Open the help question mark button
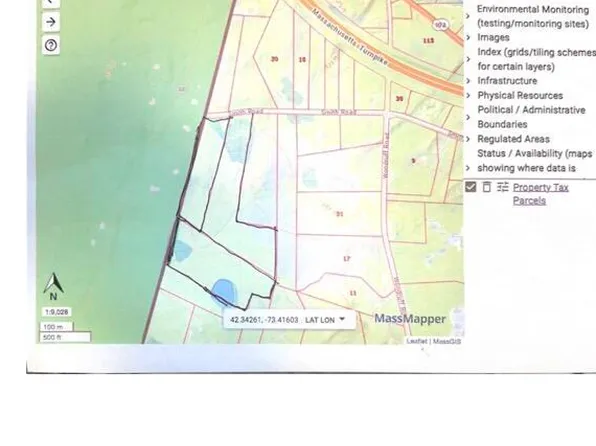 point(51,45)
